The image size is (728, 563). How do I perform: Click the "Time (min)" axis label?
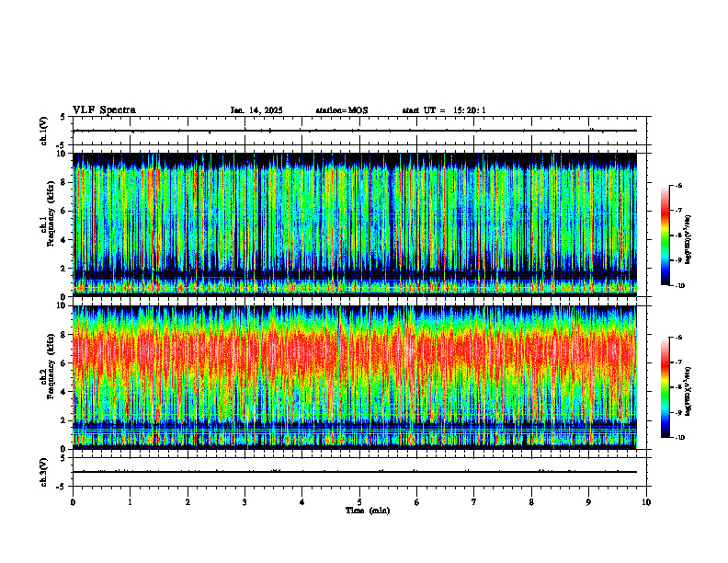pyautogui.click(x=368, y=511)
